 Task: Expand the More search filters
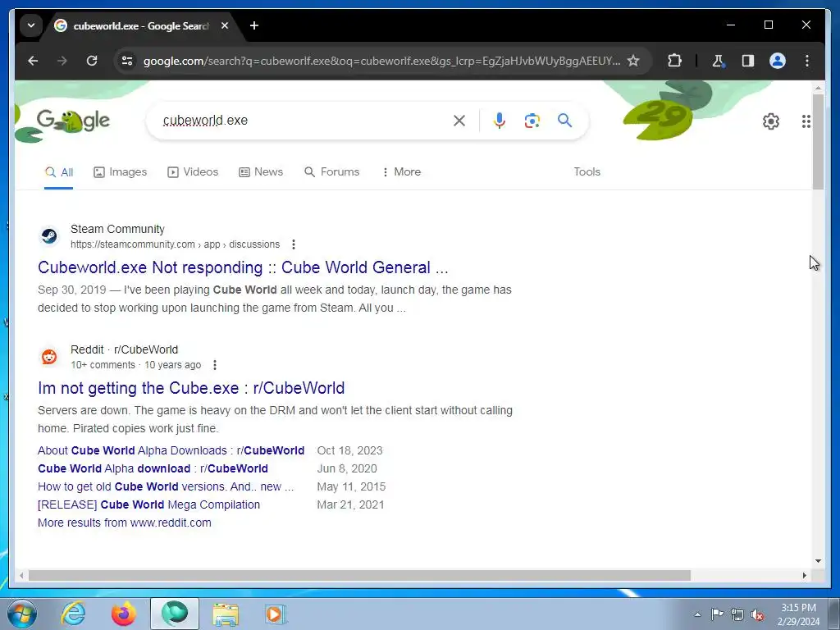401,172
